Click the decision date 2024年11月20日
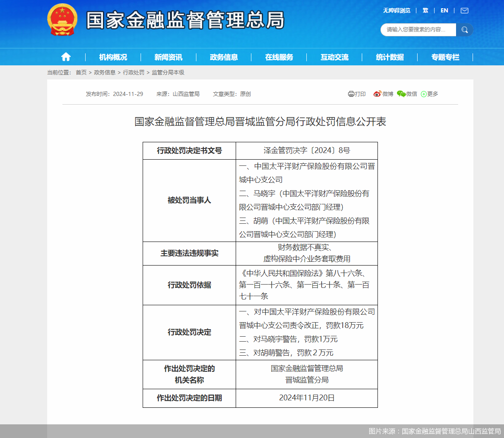Image resolution: width=504 pixels, height=438 pixels. click(307, 398)
